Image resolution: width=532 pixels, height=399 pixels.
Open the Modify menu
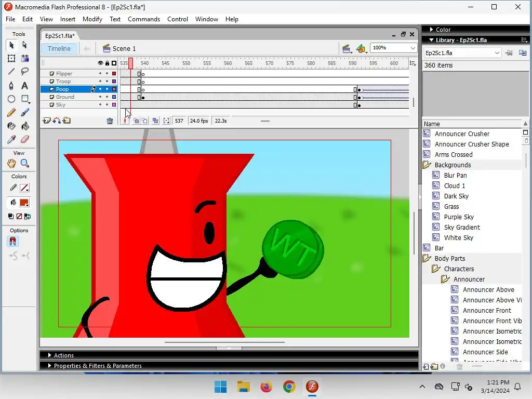[92, 19]
